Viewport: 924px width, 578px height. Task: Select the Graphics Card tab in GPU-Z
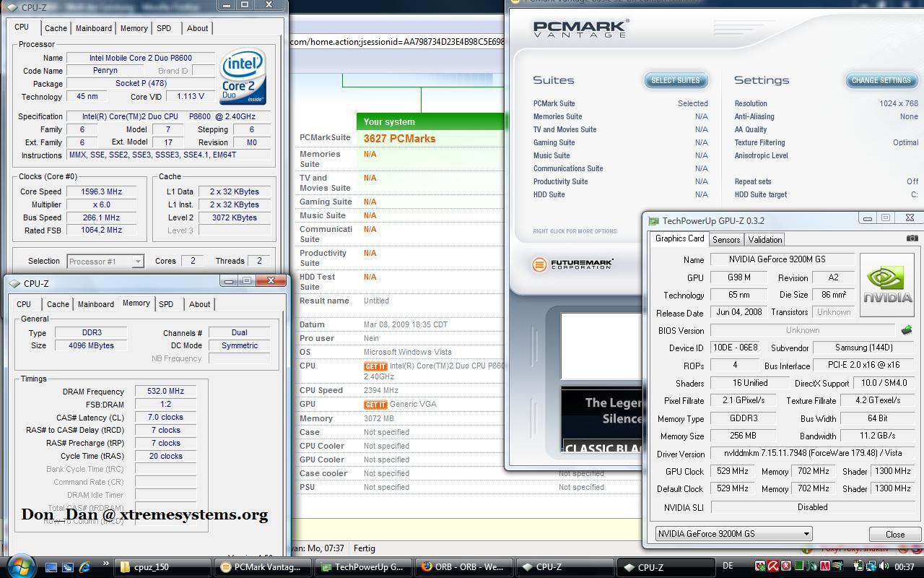pyautogui.click(x=679, y=238)
